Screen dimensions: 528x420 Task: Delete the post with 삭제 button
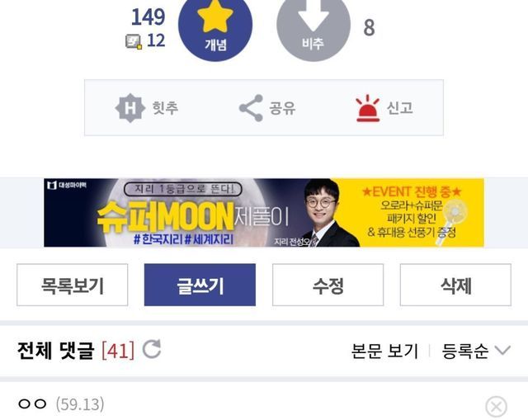455,285
